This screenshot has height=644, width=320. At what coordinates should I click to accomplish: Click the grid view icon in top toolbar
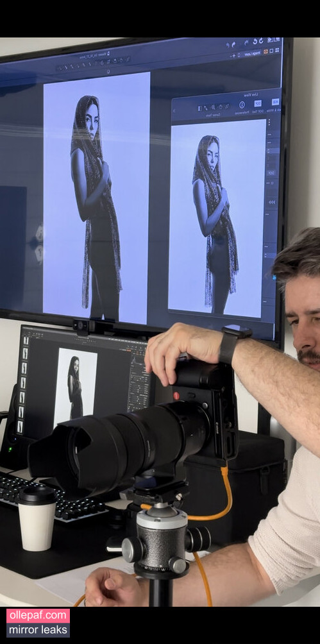[x=277, y=51]
